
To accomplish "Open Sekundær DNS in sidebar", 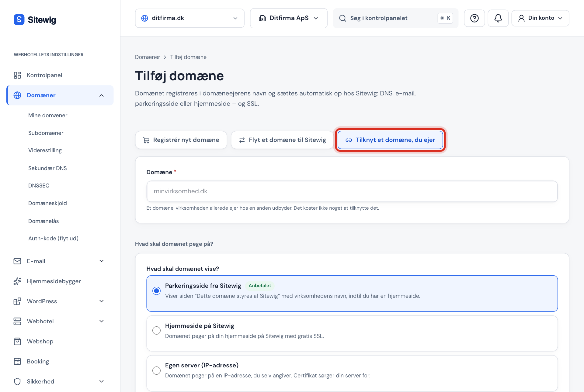I will (47, 168).
